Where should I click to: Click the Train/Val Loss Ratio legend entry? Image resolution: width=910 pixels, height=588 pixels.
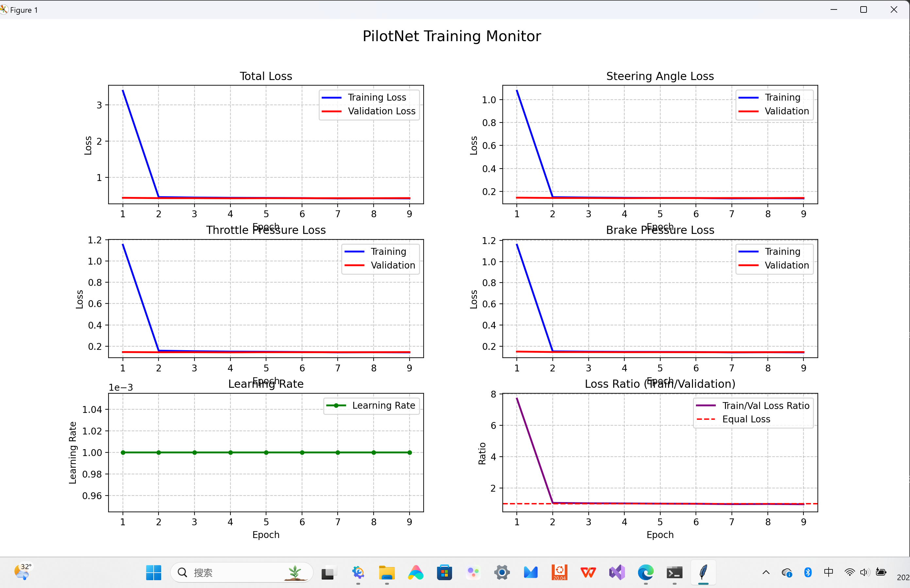[x=752, y=405]
